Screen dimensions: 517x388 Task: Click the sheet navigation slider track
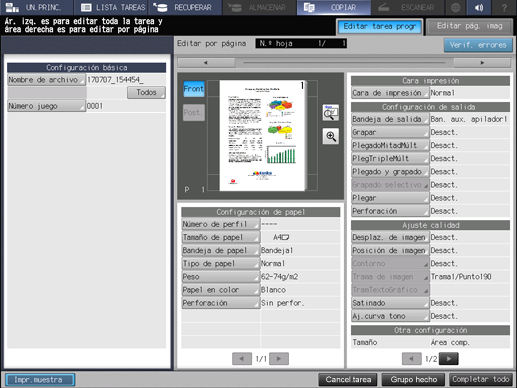[x=344, y=63]
